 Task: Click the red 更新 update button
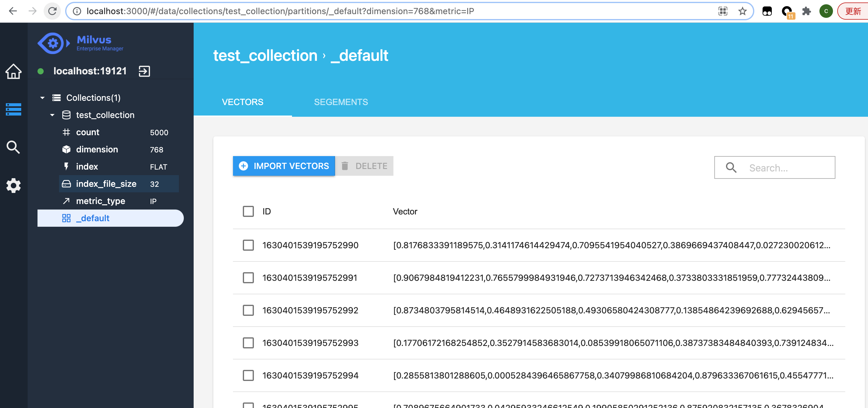tap(853, 11)
